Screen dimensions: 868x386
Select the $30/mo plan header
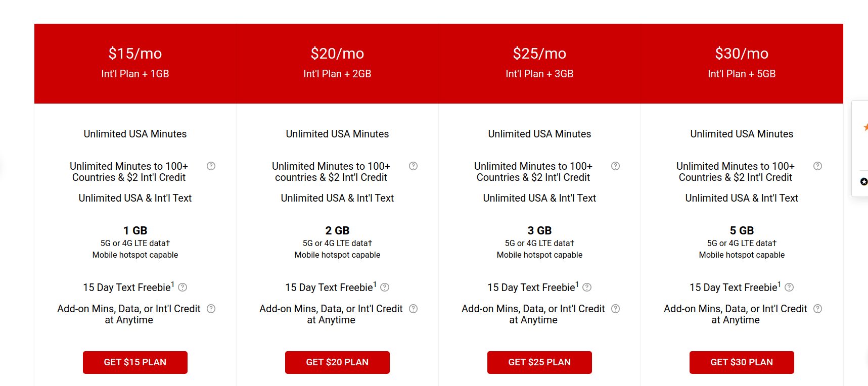(742, 64)
